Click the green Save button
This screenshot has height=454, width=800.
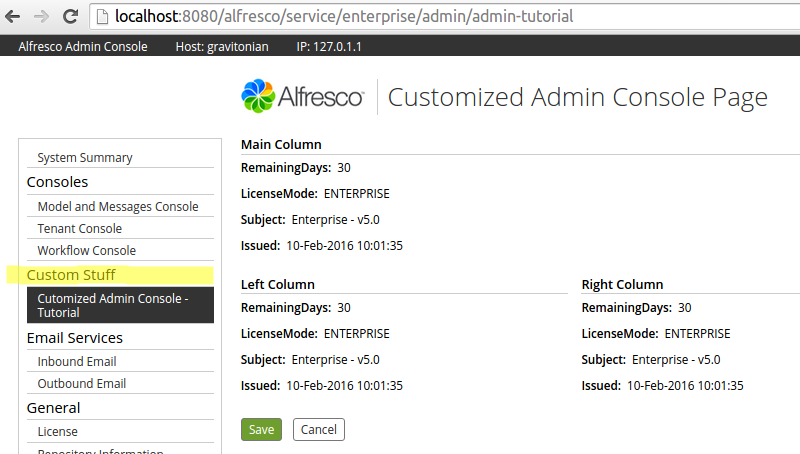point(261,430)
